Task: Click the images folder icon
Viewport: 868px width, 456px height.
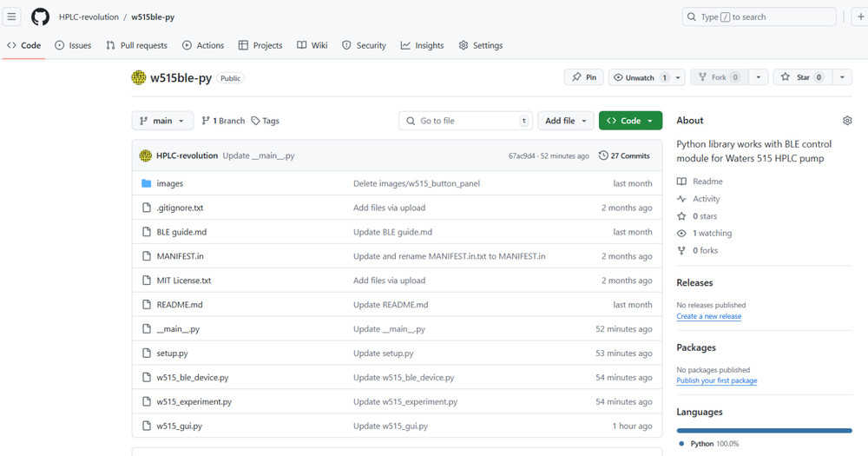Action: [x=147, y=184]
